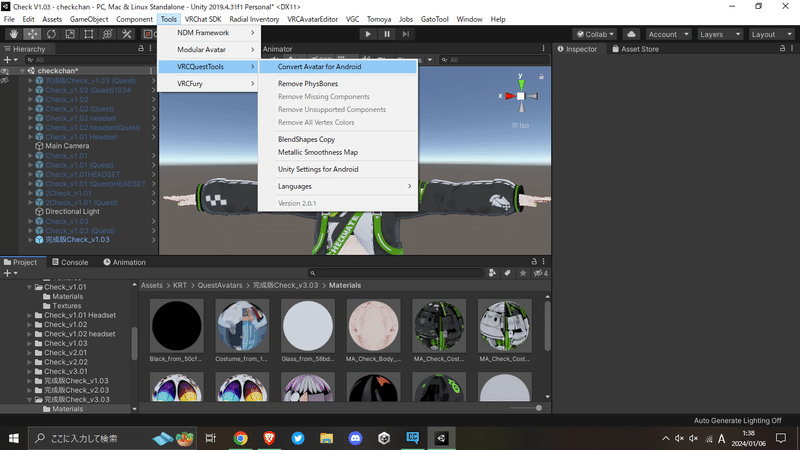Toggle hidden packages visibility icon

pyautogui.click(x=540, y=273)
